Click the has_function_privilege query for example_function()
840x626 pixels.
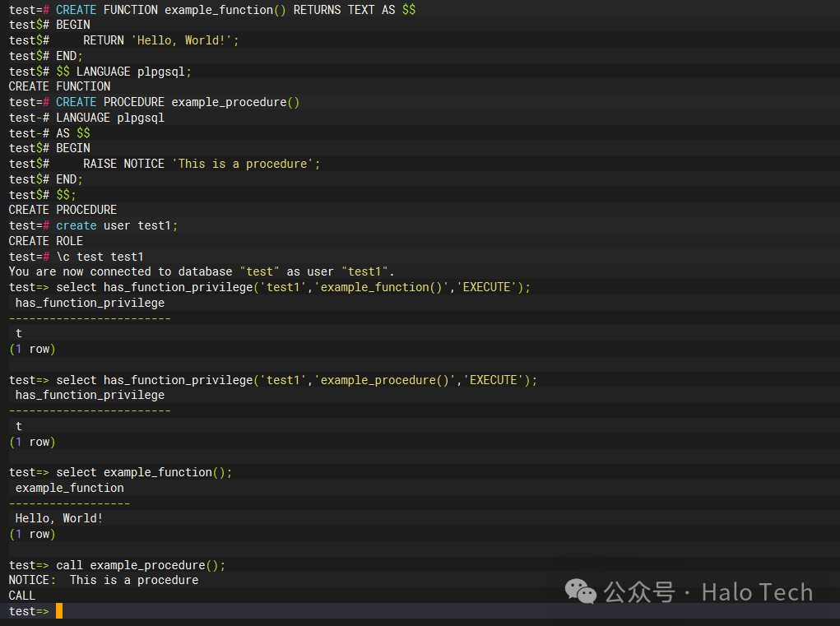pyautogui.click(x=270, y=287)
